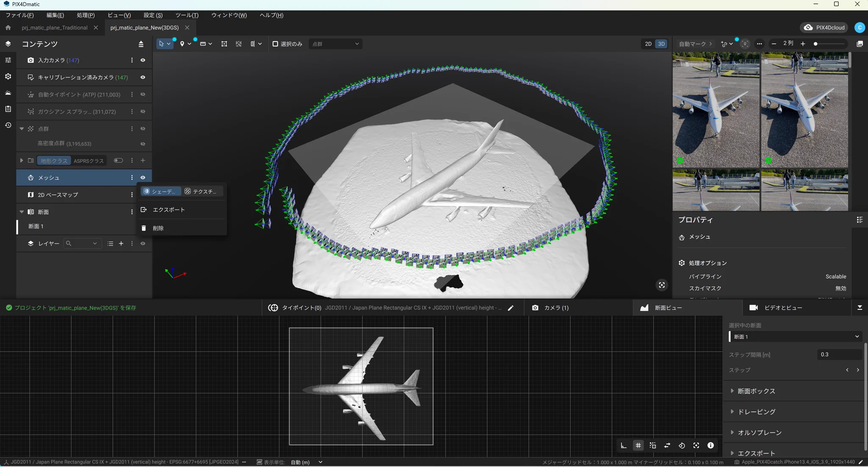
Task: Open the image panel more options ellipsis
Action: click(x=759, y=44)
